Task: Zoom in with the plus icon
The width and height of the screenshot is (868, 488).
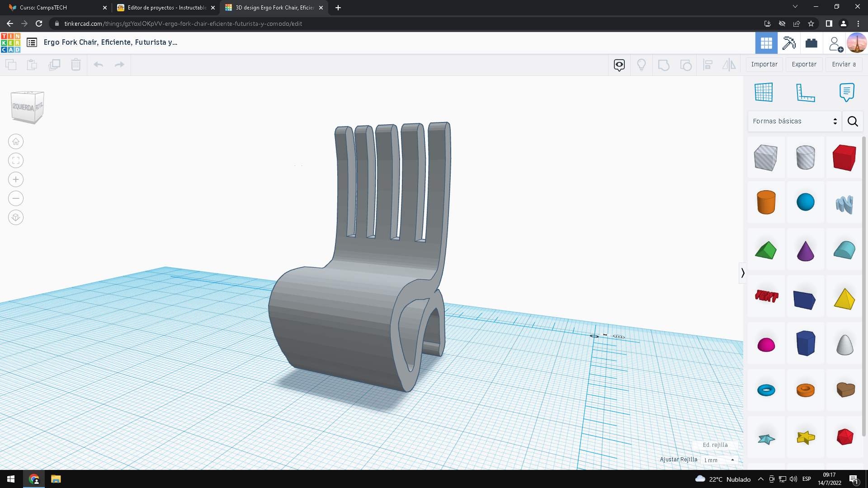Action: [x=16, y=179]
